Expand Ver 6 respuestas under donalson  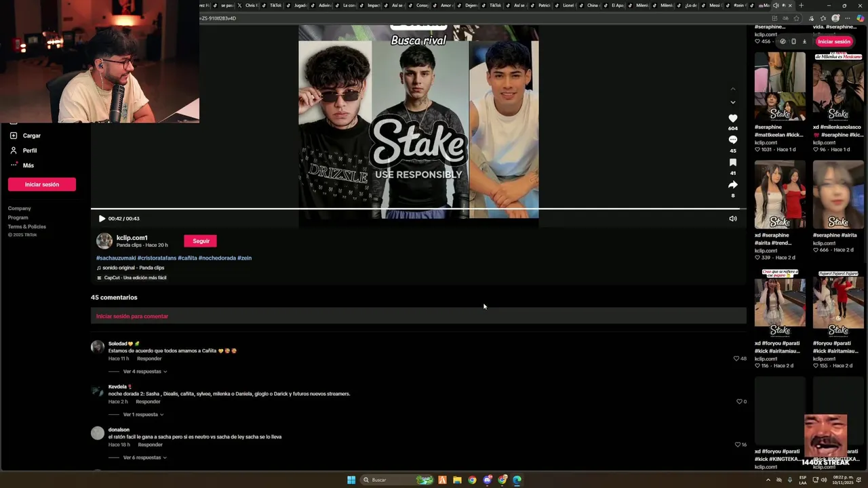(145, 457)
